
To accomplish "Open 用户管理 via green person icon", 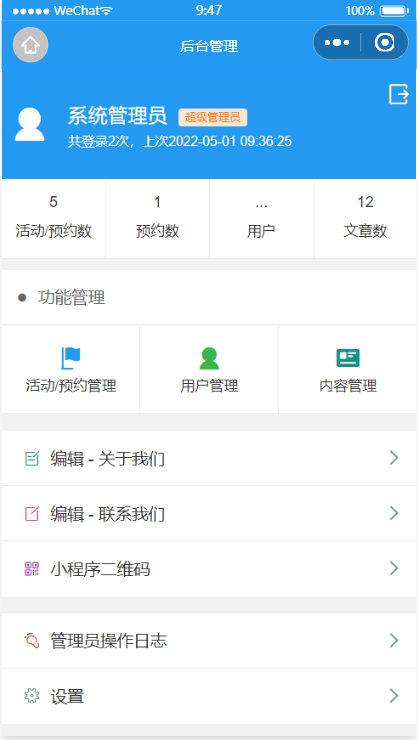I will pos(209,358).
